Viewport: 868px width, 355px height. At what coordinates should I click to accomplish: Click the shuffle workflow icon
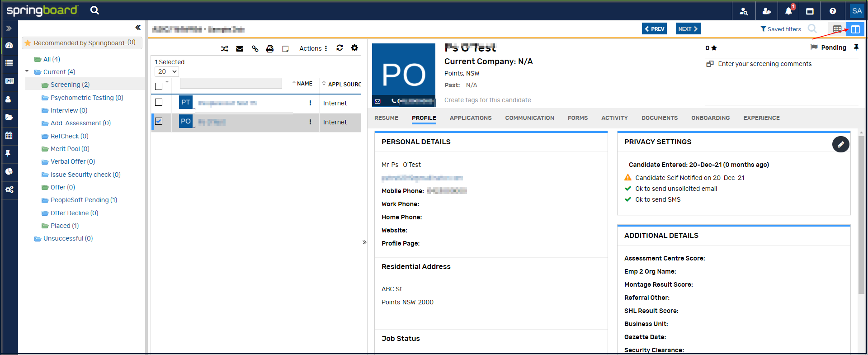(225, 48)
